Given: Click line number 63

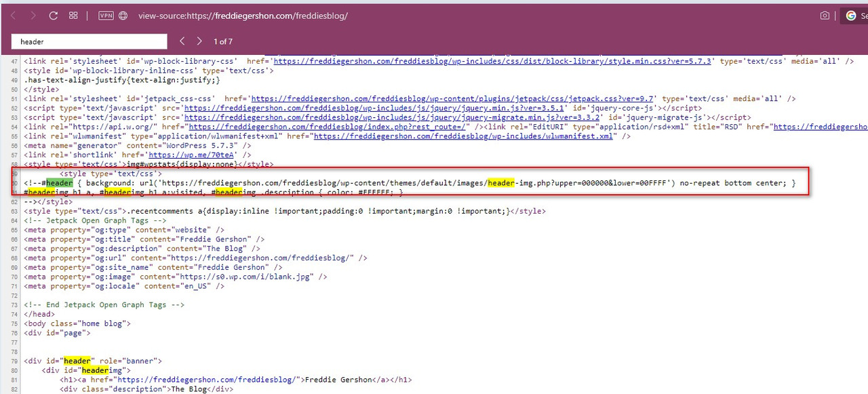Looking at the screenshot, I should [x=16, y=212].
